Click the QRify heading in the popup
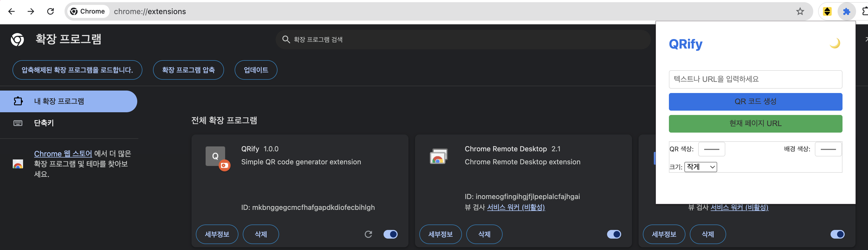 pyautogui.click(x=685, y=44)
